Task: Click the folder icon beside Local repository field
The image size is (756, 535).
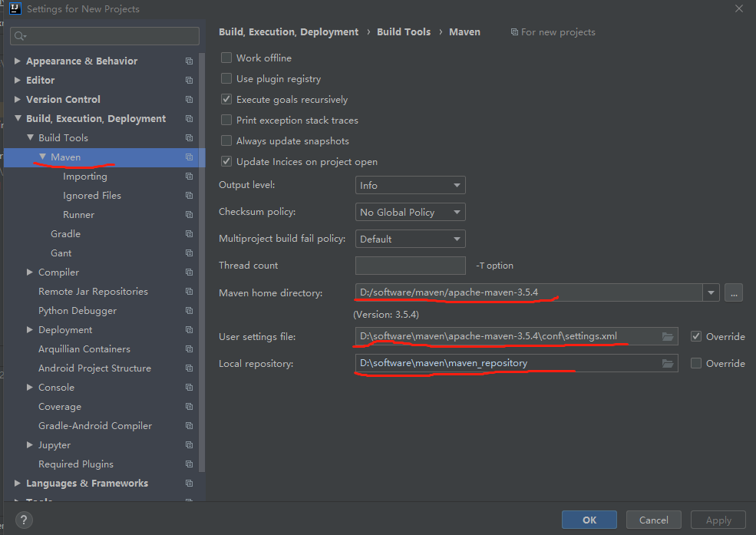Action: pyautogui.click(x=667, y=363)
